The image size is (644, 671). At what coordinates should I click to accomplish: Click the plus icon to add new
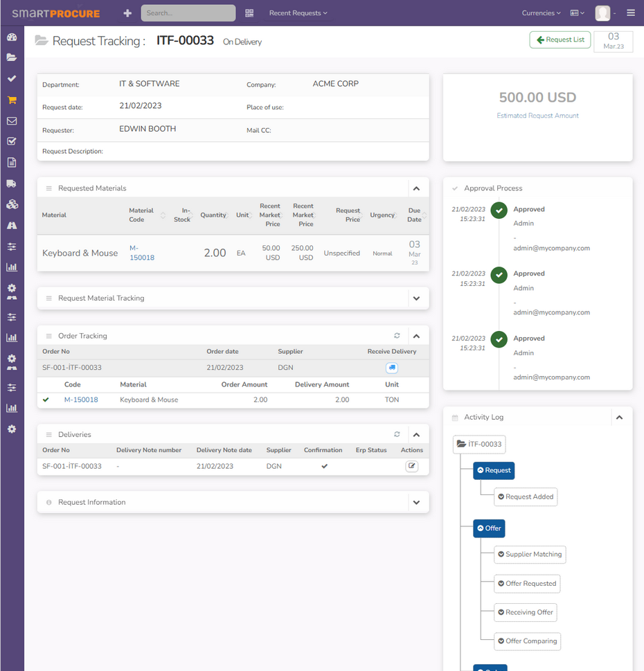pyautogui.click(x=127, y=13)
